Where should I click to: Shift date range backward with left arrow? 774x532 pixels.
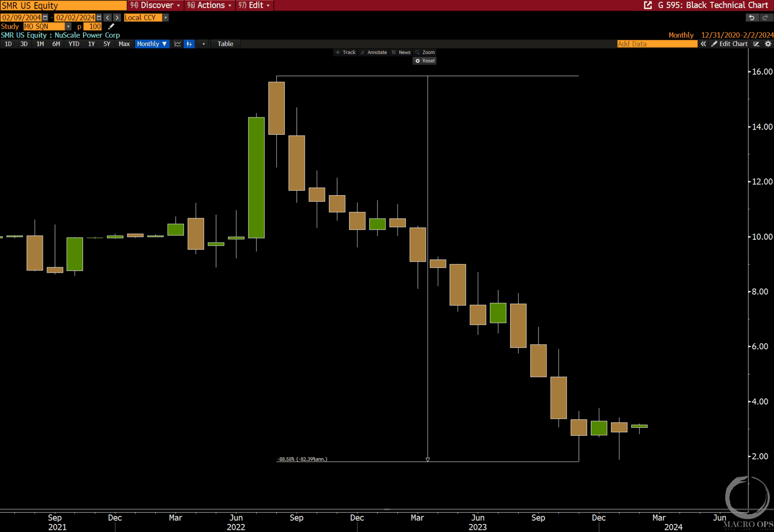[107, 18]
